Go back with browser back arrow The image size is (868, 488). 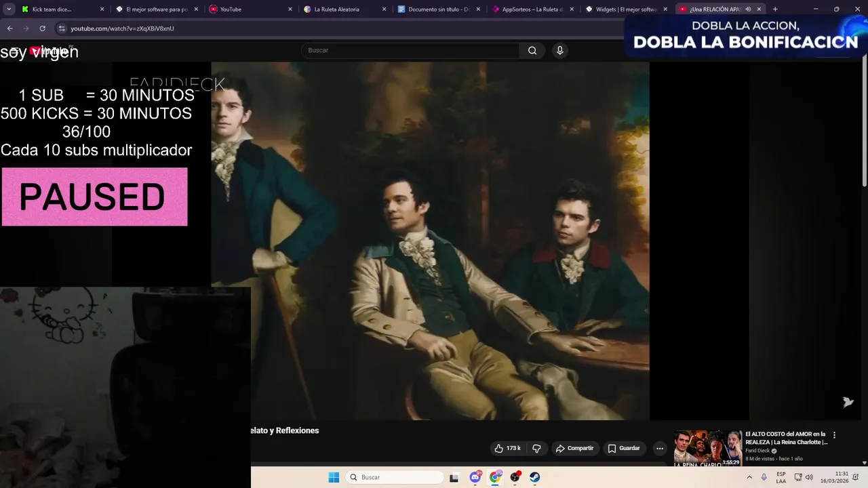pos(9,28)
